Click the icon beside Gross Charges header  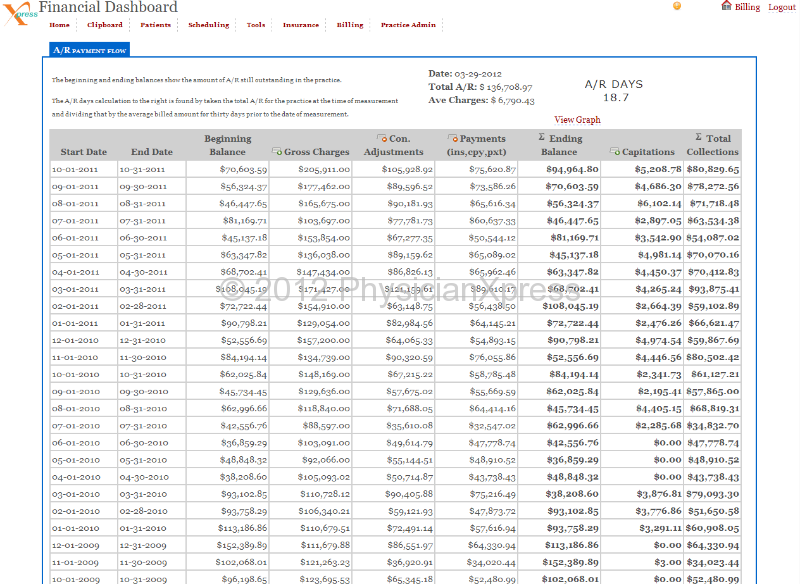click(x=277, y=152)
